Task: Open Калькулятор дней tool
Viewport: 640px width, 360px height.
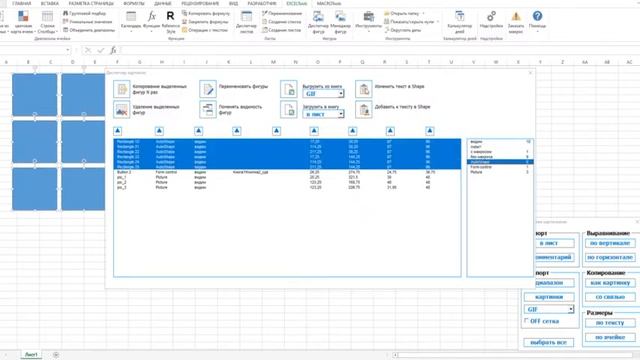Action: pos(460,21)
